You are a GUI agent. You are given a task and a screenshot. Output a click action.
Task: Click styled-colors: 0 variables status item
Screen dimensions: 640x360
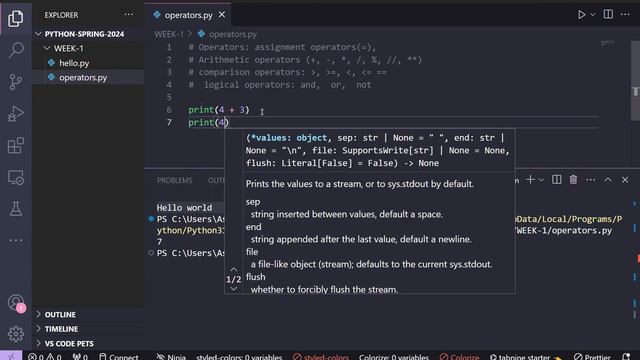pos(239,356)
